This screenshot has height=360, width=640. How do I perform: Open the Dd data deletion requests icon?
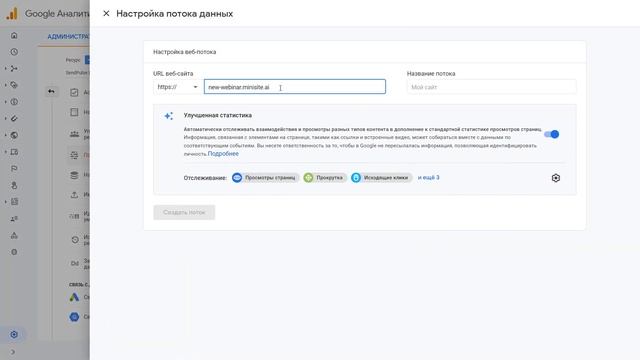click(x=75, y=263)
